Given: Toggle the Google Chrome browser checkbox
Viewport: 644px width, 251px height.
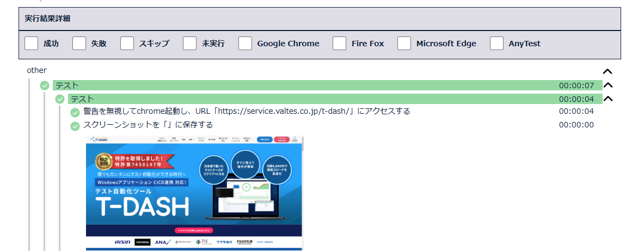Looking at the screenshot, I should [245, 44].
